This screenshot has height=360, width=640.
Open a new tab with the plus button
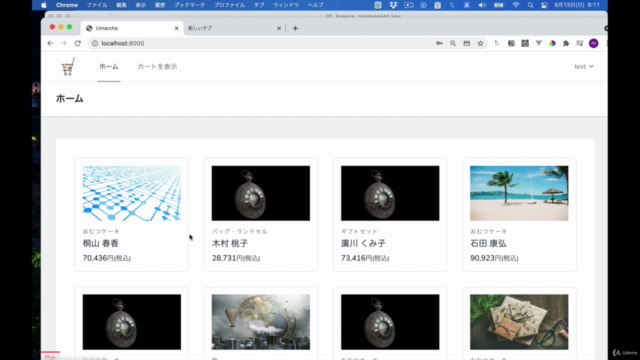[295, 28]
